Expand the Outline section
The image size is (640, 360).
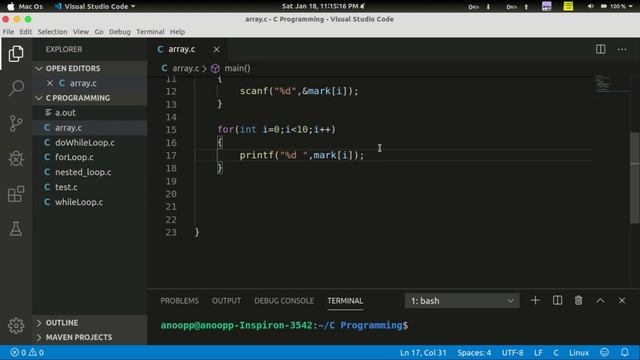90,322
